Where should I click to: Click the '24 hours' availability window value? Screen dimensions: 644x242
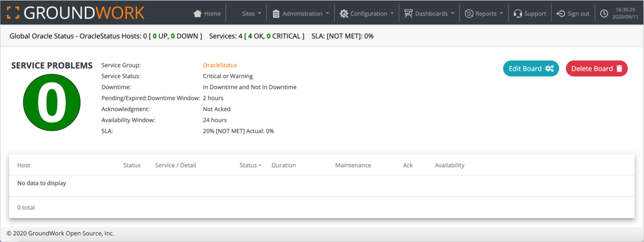pos(215,120)
